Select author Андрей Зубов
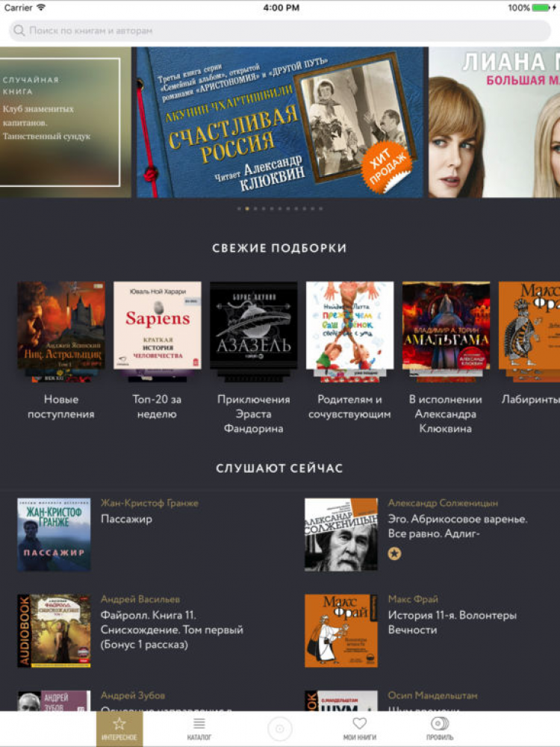The width and height of the screenshot is (560, 747). coord(133,695)
